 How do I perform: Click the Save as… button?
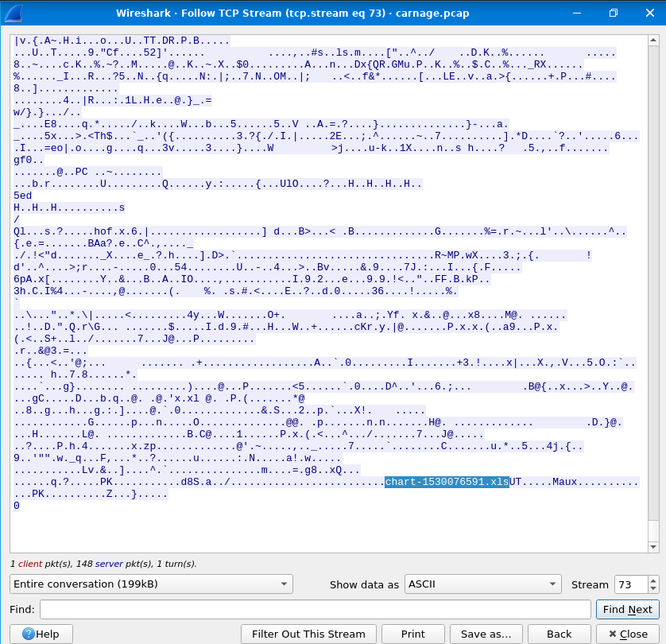click(486, 634)
